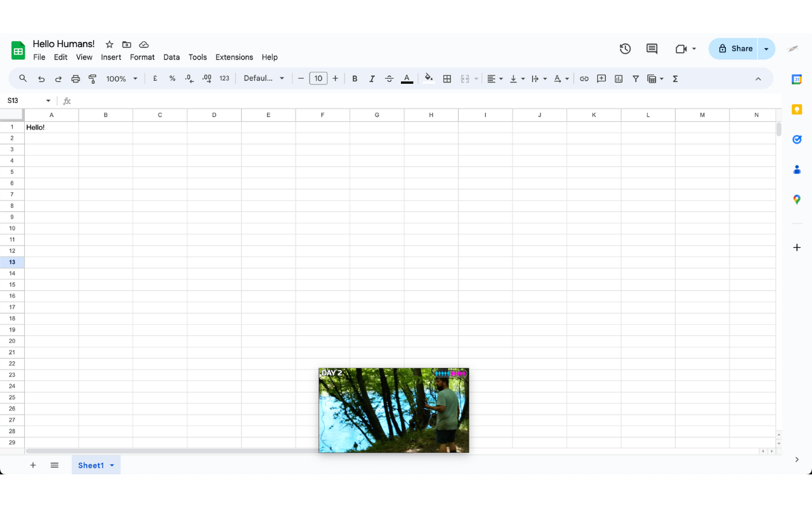Print the spreadsheet
The width and height of the screenshot is (812, 508).
(x=75, y=79)
